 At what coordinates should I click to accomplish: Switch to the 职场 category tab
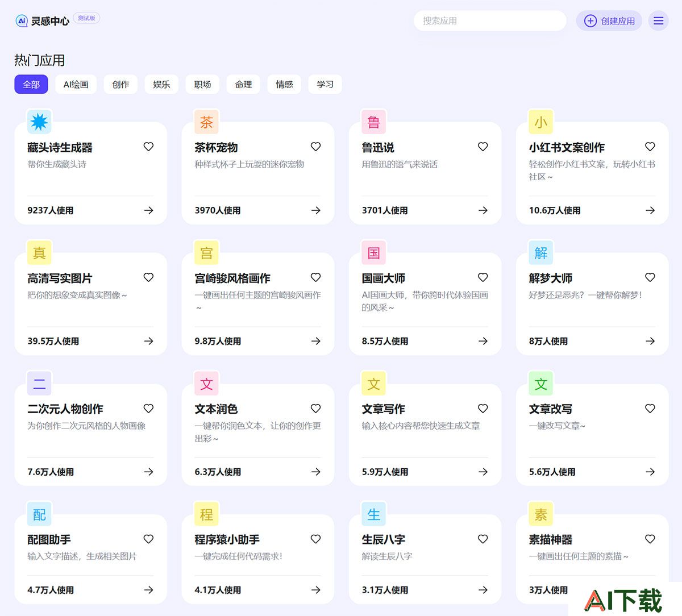click(202, 84)
